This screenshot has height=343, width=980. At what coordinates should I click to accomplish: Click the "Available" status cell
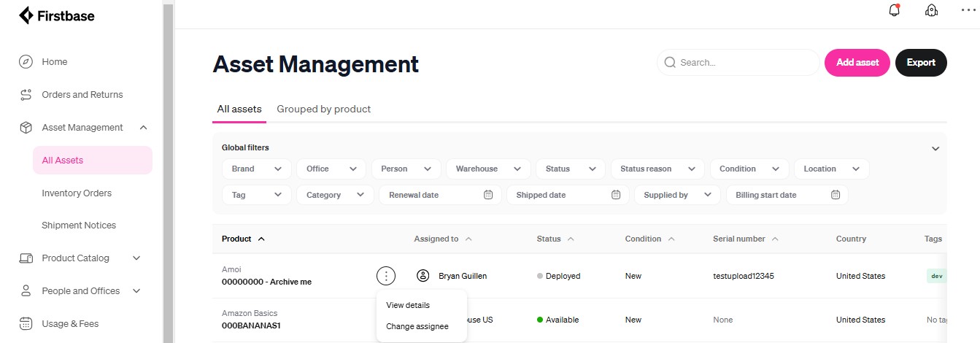tap(558, 320)
